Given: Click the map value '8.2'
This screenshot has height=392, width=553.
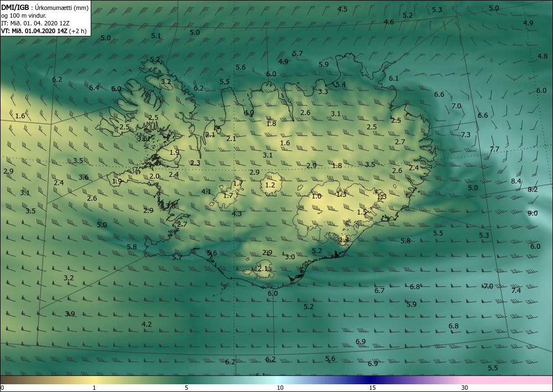Looking at the screenshot, I should 533,189.
